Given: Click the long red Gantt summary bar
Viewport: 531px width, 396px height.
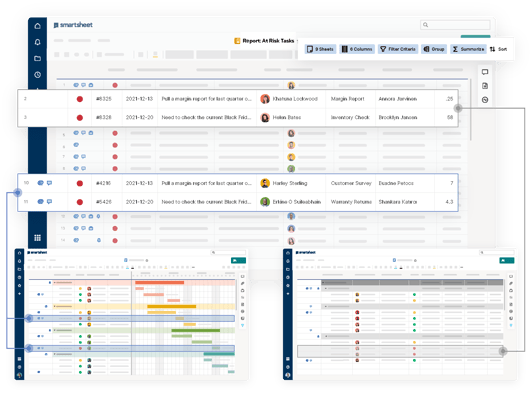Looking at the screenshot, I should pos(160,282).
